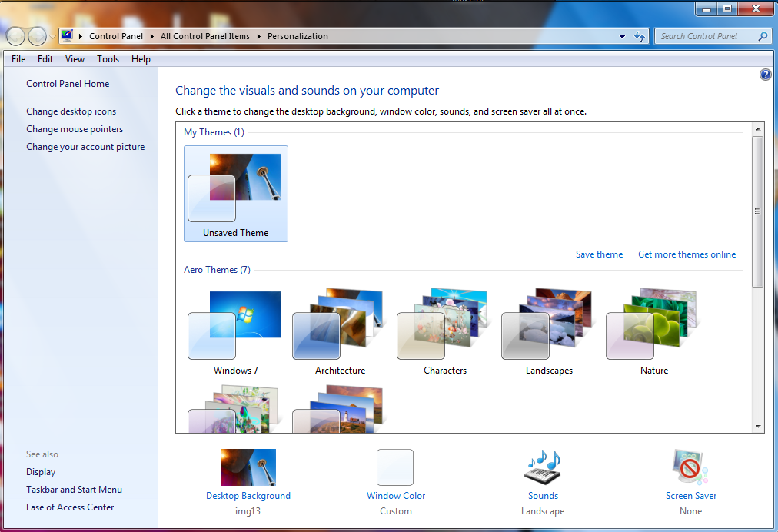Open the recent pages dropdown arrow
This screenshot has height=532, width=778.
click(52, 36)
